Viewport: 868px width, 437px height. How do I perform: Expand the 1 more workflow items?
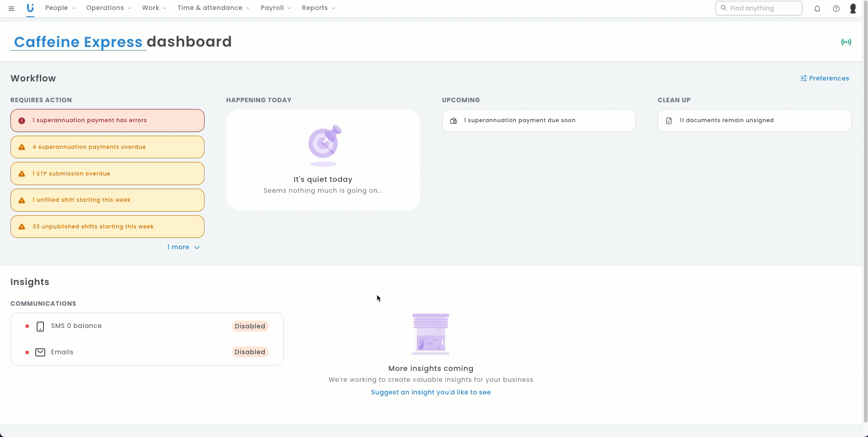(x=183, y=247)
